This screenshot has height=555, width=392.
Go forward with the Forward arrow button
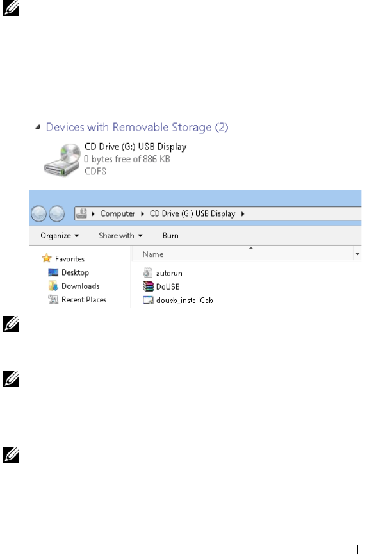tap(56, 214)
